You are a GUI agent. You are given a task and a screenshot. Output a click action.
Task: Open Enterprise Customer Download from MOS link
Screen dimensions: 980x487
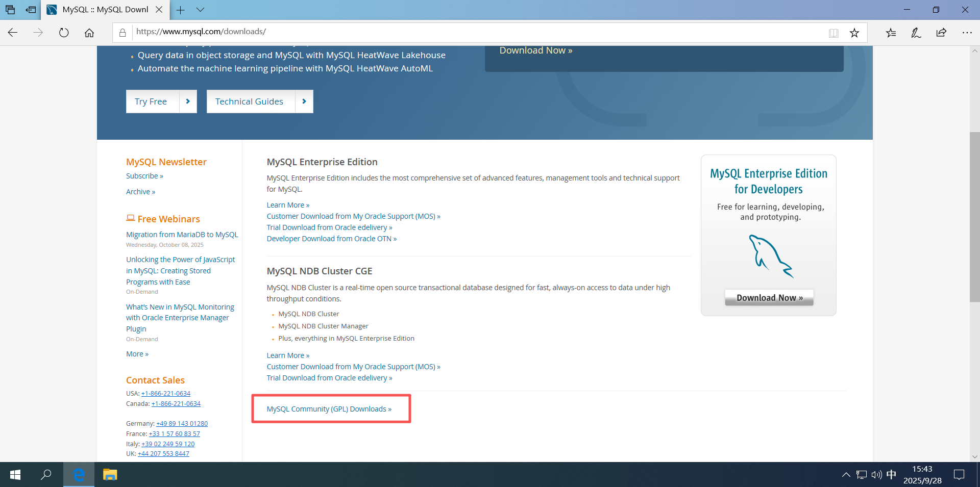coord(353,216)
